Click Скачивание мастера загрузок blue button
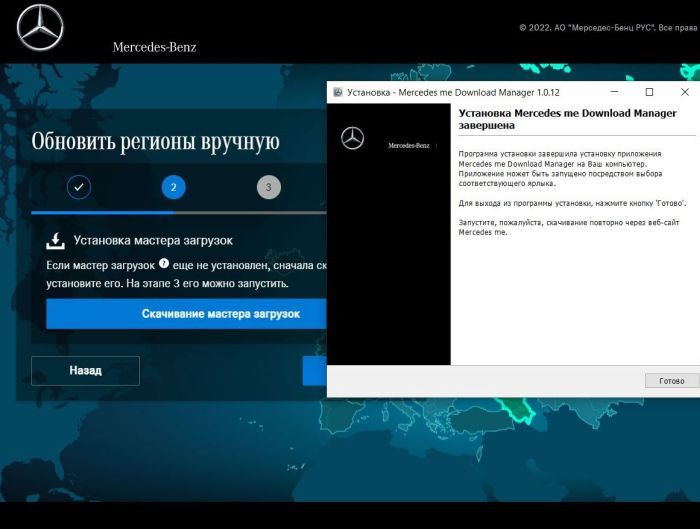The height and width of the screenshot is (529, 700). [187, 314]
